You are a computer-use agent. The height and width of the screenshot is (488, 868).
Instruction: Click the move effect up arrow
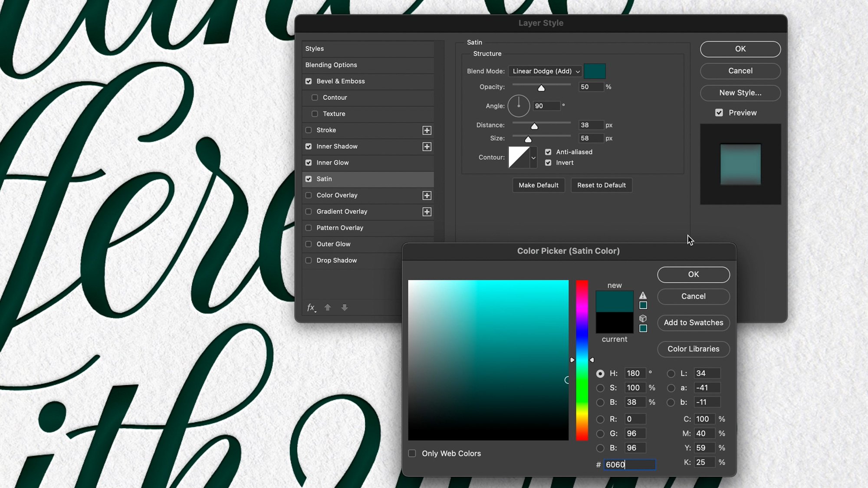coord(328,308)
